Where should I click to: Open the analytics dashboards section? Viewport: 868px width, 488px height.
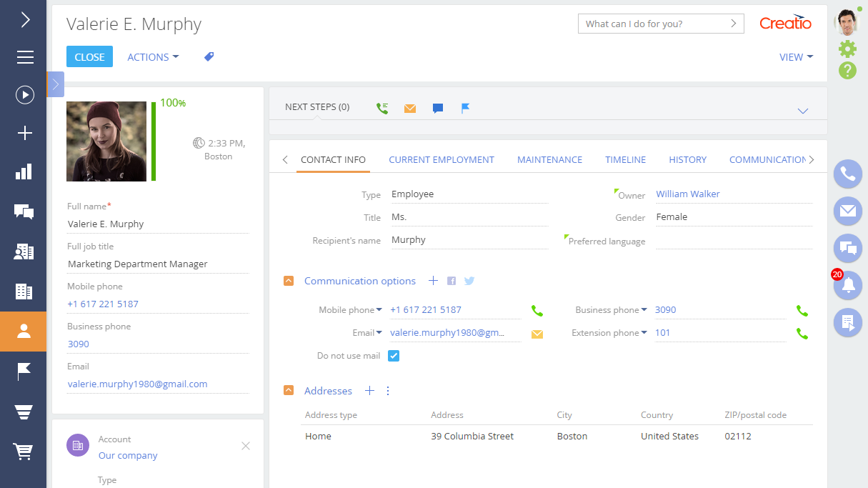click(x=24, y=171)
